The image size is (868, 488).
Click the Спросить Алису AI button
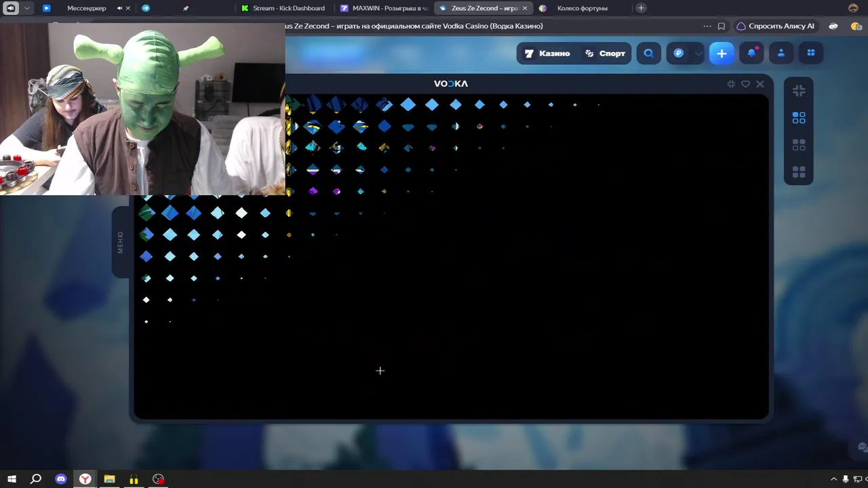click(x=775, y=26)
